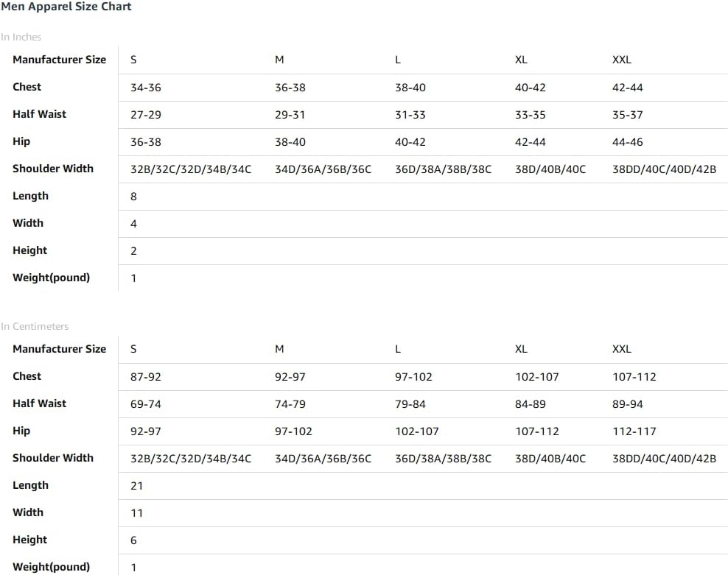Select Half Waist 29-31 for size M

point(290,115)
